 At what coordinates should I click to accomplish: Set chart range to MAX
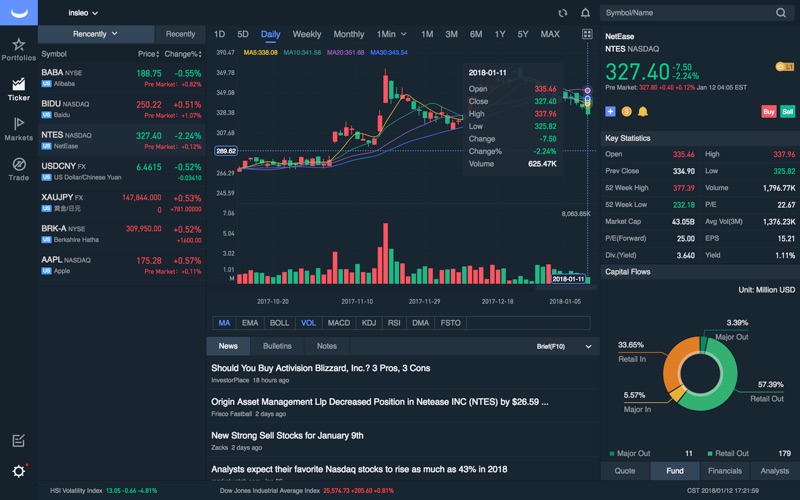coord(550,34)
